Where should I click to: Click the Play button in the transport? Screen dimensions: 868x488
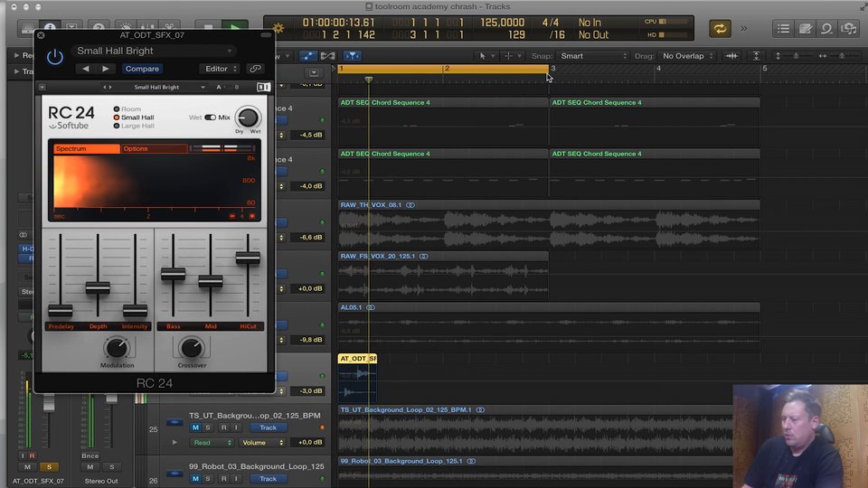point(235,26)
